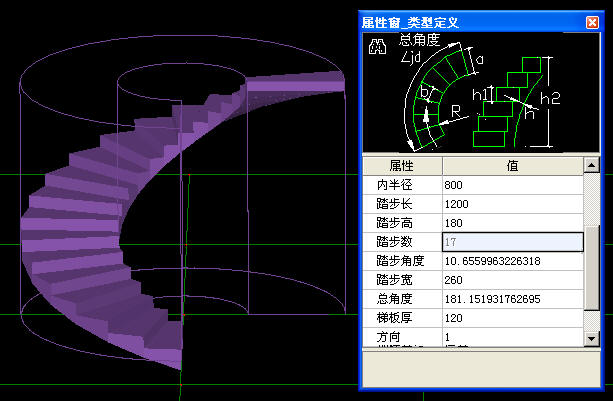The image size is (613, 401).
Task: Click the 内半径 value cell 800
Action: click(x=513, y=185)
